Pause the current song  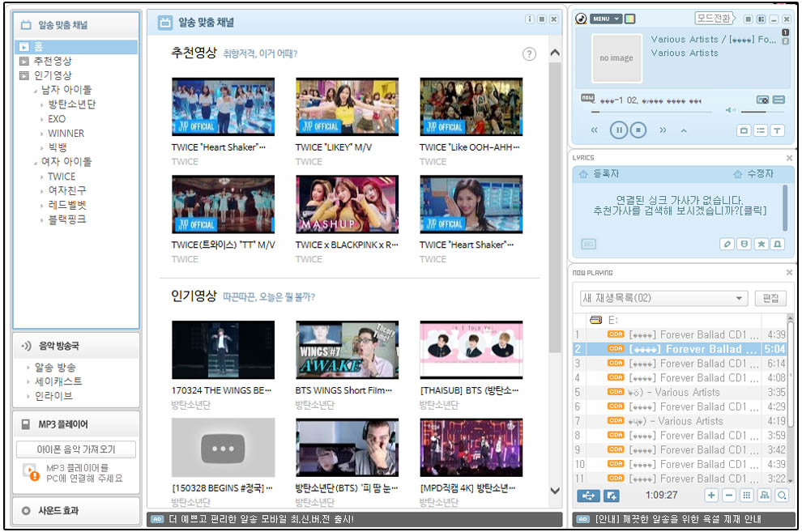tap(619, 130)
